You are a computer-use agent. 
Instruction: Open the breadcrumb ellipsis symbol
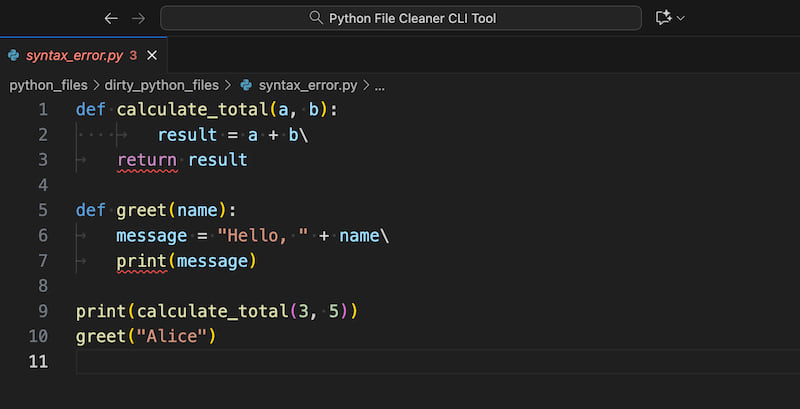pos(380,86)
